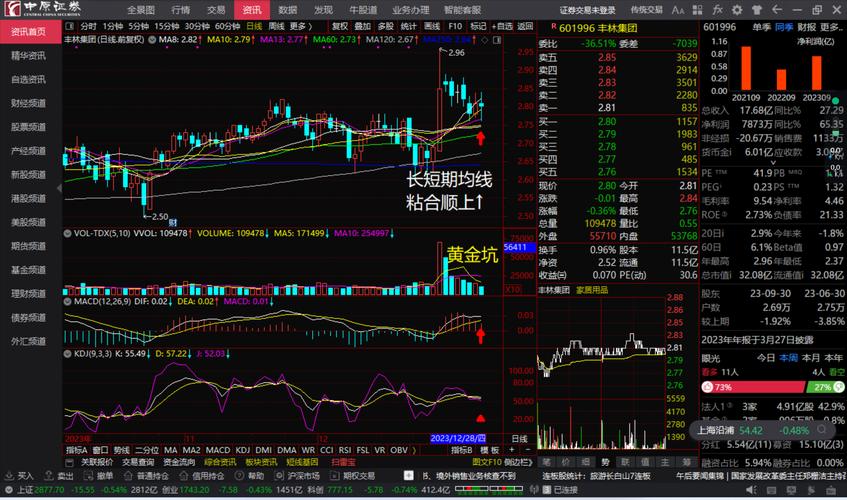
Task: Open the grid layout icon in title bar
Action: [x=697, y=10]
